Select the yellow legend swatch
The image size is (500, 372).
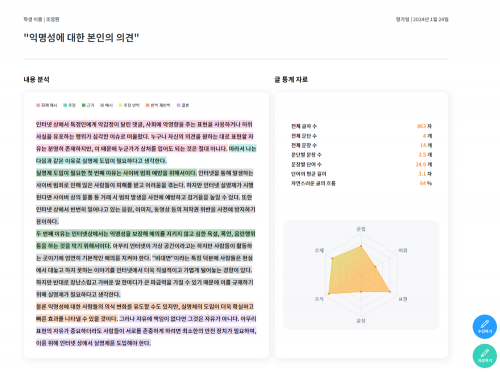tap(121, 105)
